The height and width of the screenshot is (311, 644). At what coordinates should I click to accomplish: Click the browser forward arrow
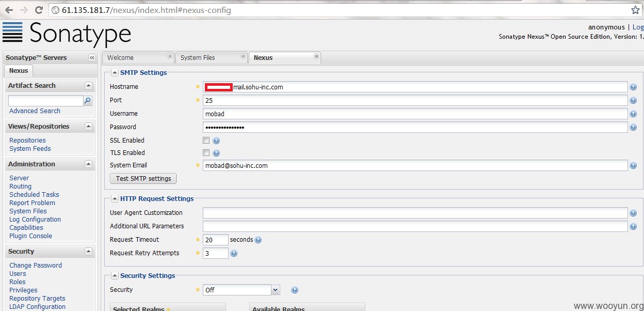[x=24, y=10]
